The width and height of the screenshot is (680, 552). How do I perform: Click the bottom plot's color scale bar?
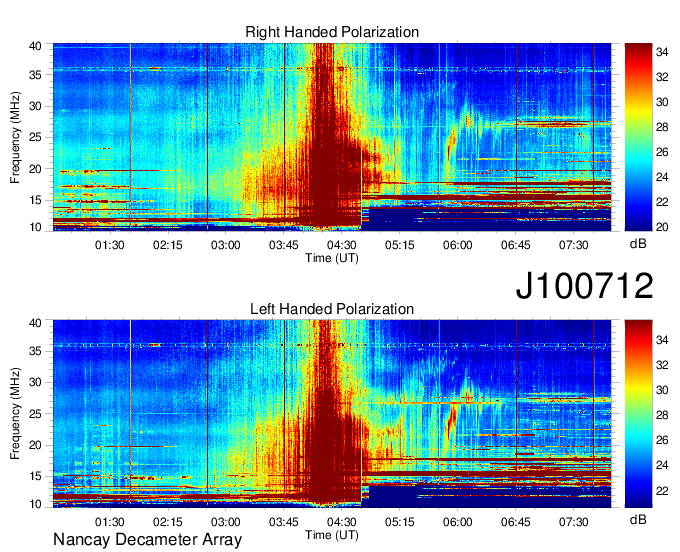[638, 414]
